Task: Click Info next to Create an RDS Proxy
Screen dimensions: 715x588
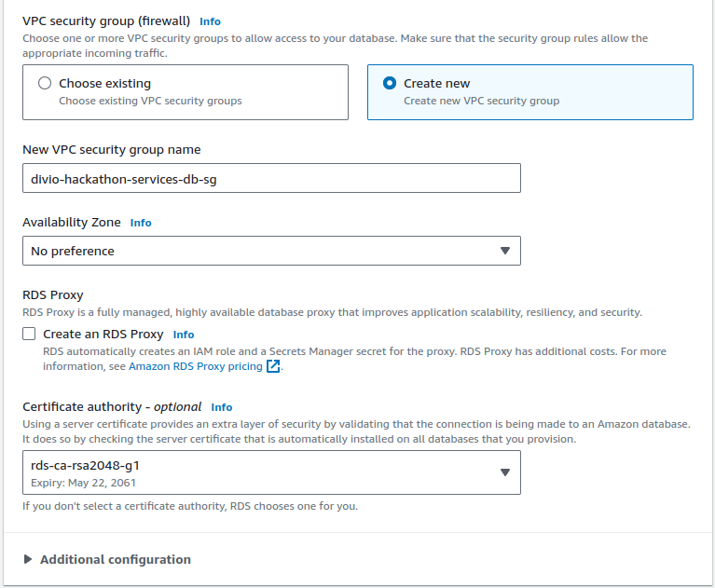Action: (184, 335)
